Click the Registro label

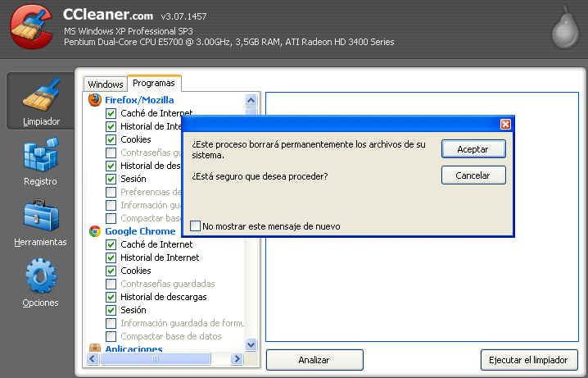40,182
